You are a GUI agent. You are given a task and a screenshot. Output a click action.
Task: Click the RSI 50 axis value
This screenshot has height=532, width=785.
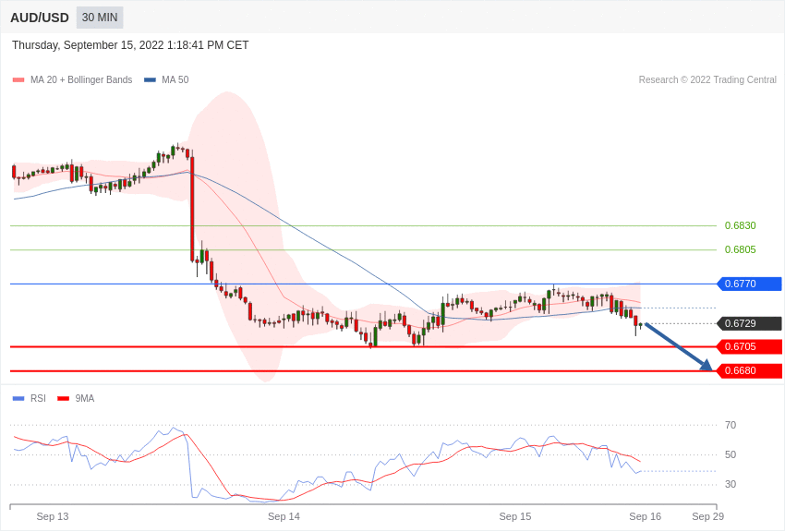(x=731, y=454)
